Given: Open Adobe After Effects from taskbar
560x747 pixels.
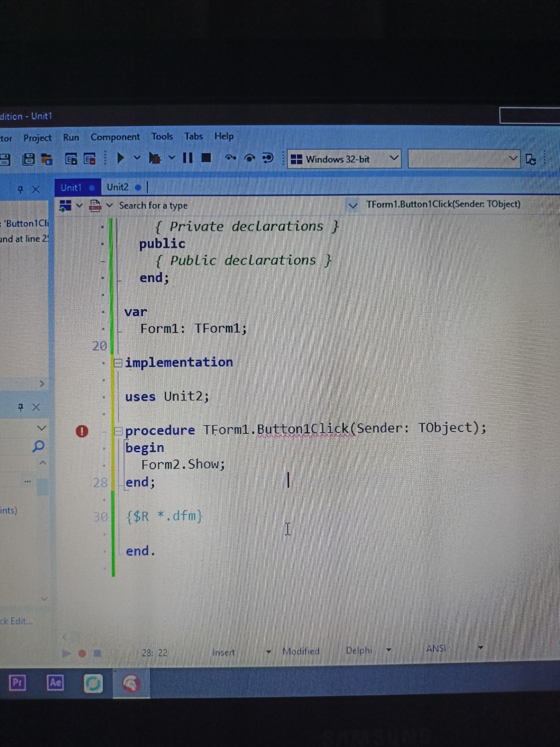Looking at the screenshot, I should coord(55,683).
